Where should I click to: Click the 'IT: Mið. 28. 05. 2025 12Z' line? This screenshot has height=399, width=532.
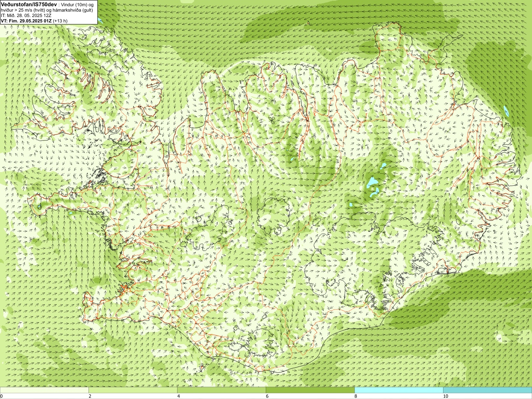pyautogui.click(x=26, y=16)
